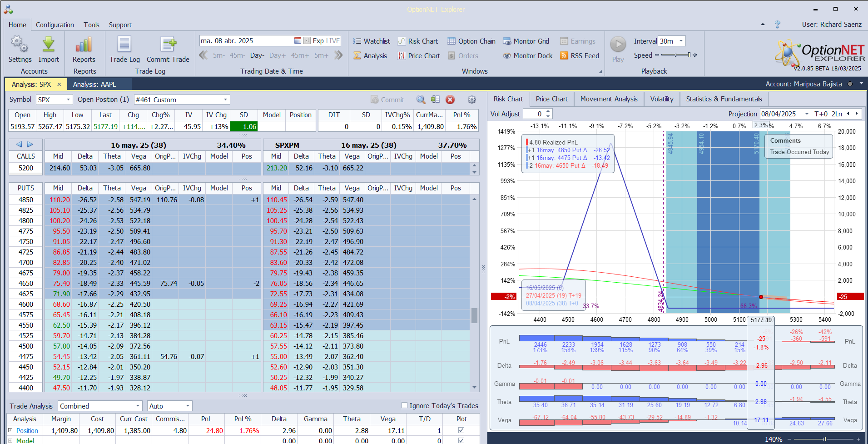Click the Day+ forward button

[277, 55]
